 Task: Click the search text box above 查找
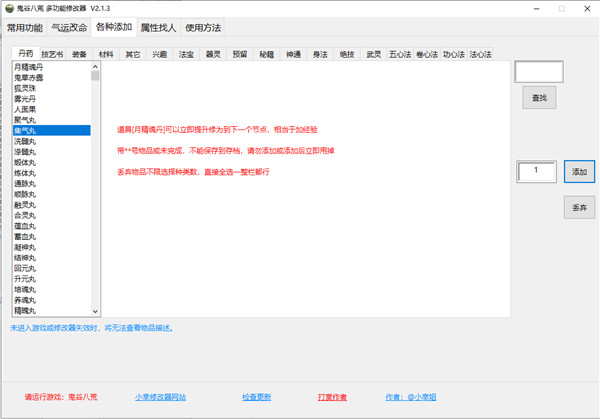tap(538, 72)
